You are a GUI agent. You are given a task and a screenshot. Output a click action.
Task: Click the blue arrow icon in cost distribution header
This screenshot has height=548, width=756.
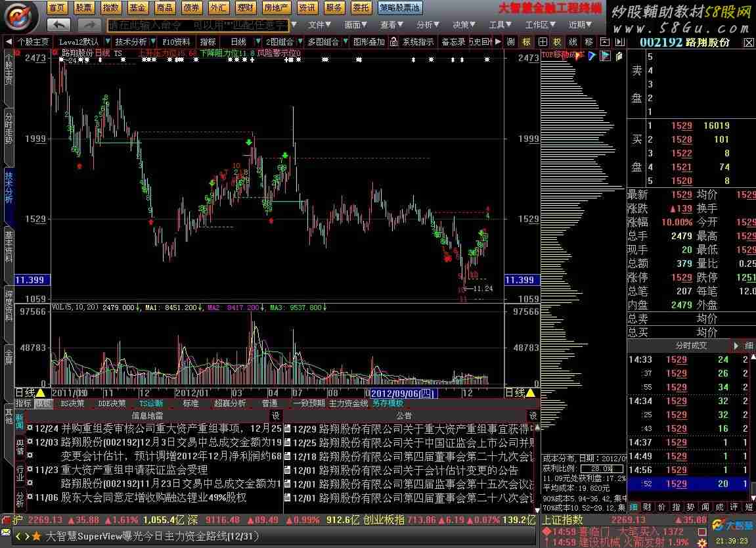point(592,56)
